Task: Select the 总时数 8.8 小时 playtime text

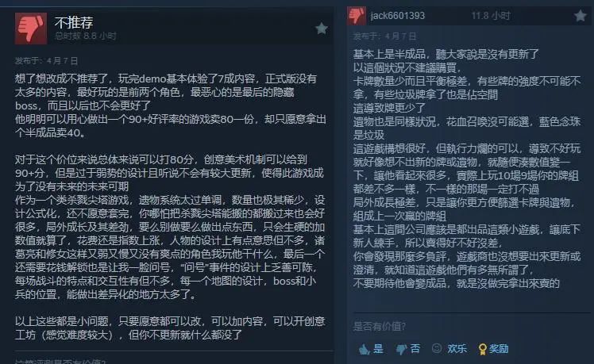Action: point(86,36)
